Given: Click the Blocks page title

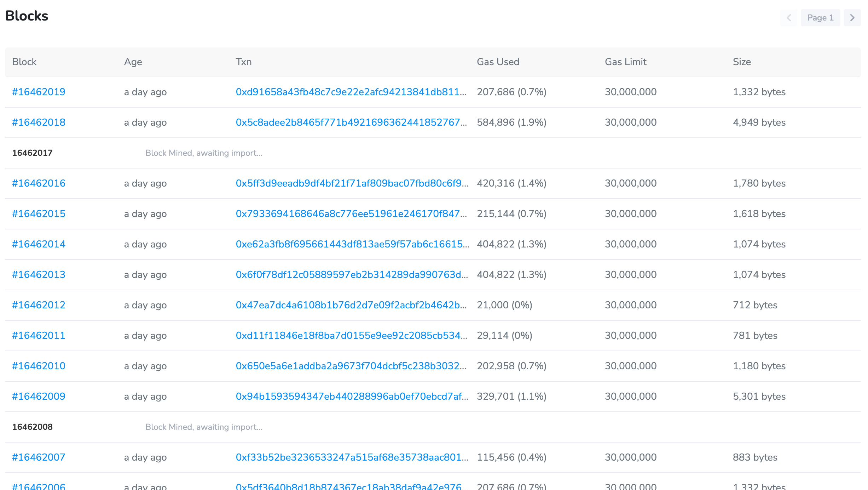Looking at the screenshot, I should click(x=27, y=16).
